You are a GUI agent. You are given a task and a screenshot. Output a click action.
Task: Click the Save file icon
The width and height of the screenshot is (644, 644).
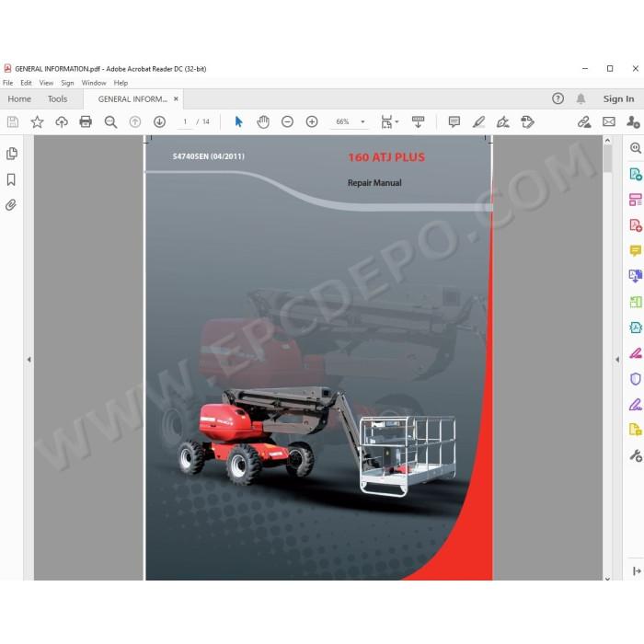tap(13, 122)
